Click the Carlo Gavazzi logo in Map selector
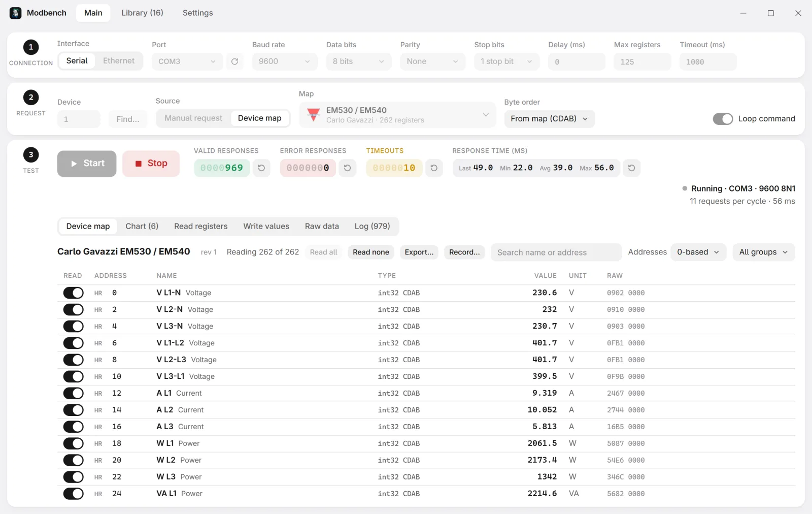 314,115
